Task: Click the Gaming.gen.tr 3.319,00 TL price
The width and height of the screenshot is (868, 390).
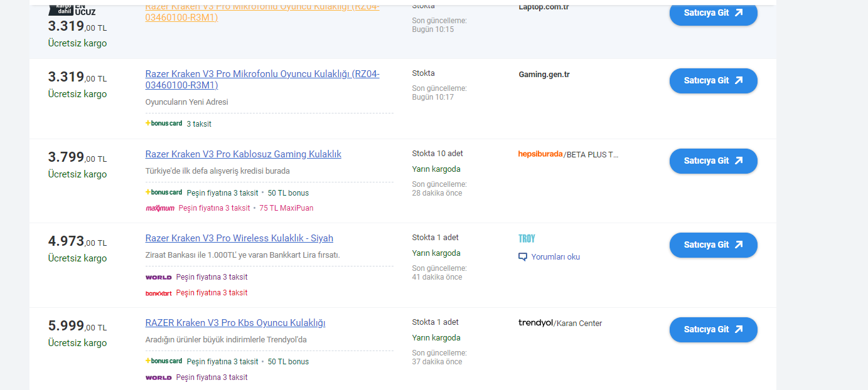Action: click(77, 77)
